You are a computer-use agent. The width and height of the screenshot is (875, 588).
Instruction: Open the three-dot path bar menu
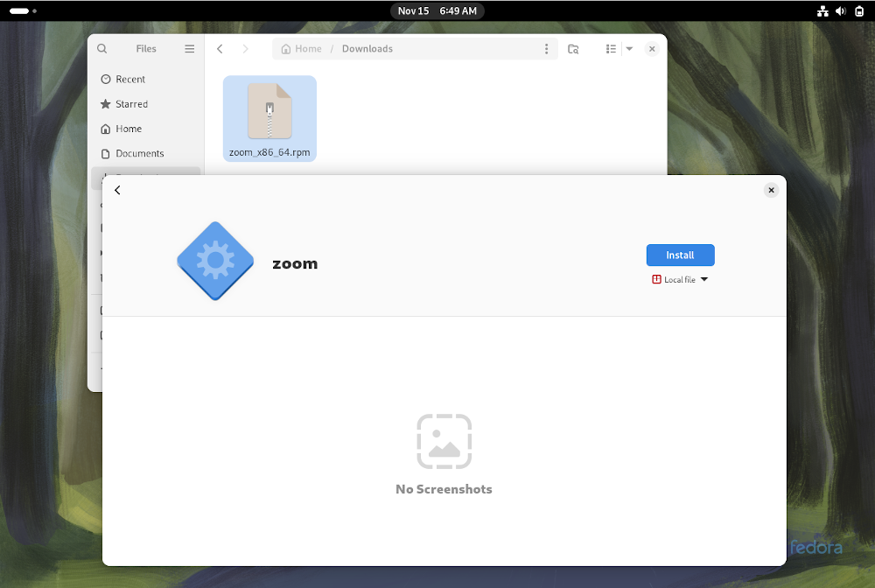click(x=547, y=49)
